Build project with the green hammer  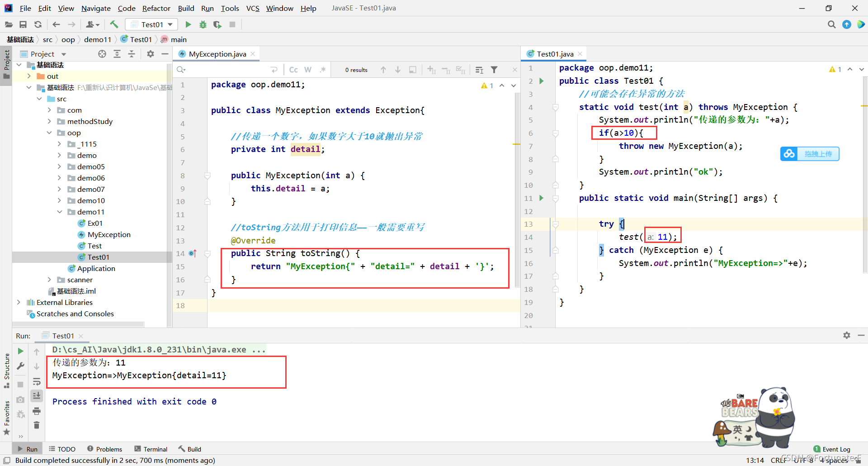coord(114,24)
